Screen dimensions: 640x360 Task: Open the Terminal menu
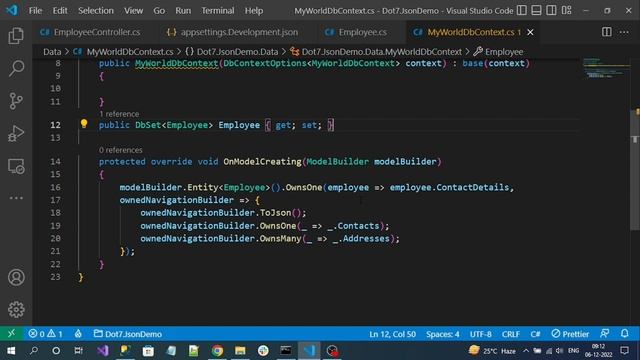218,11
